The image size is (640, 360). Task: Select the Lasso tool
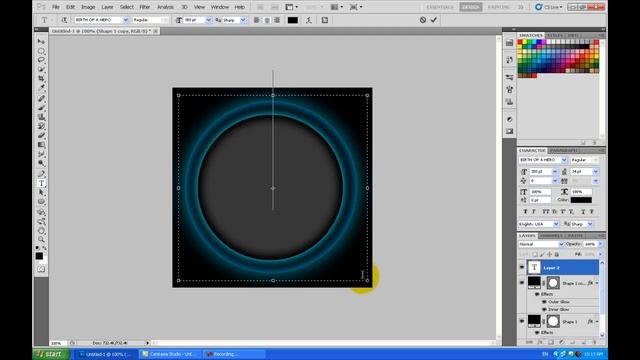41,60
